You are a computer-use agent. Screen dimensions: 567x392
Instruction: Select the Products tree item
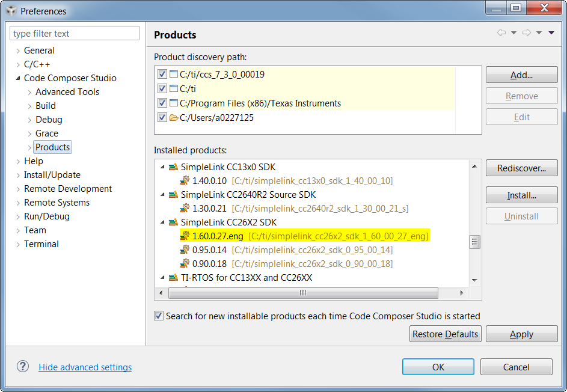tap(52, 147)
